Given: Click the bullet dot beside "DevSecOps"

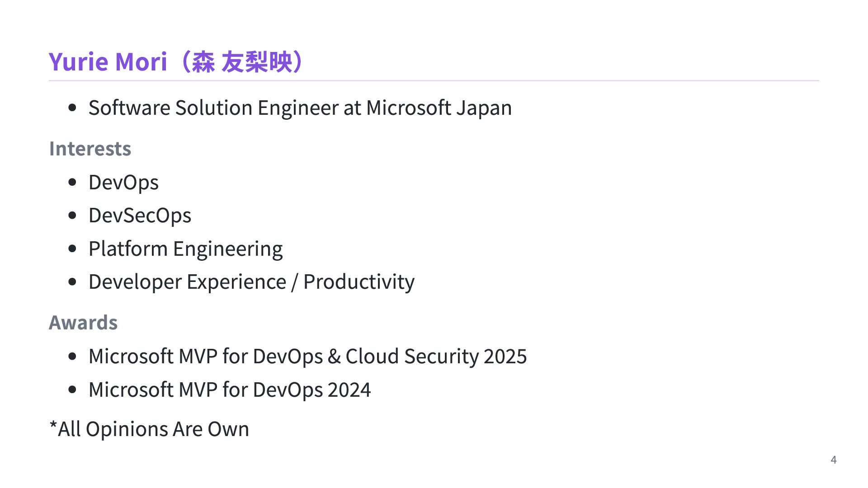Looking at the screenshot, I should pos(72,216).
